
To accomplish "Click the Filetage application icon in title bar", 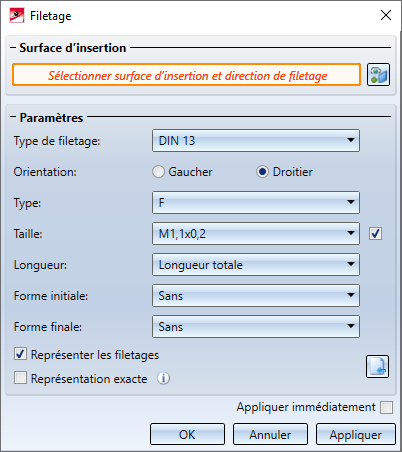I will 17,16.
